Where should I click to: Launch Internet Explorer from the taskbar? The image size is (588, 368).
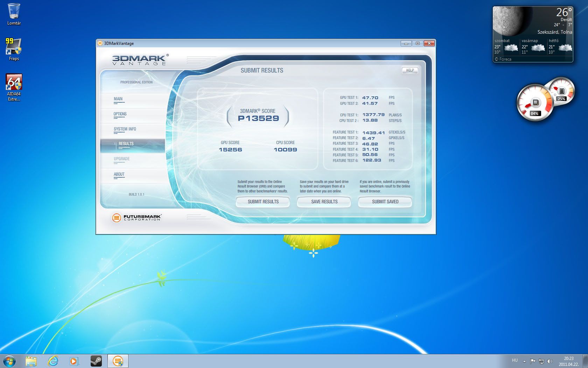(x=53, y=361)
